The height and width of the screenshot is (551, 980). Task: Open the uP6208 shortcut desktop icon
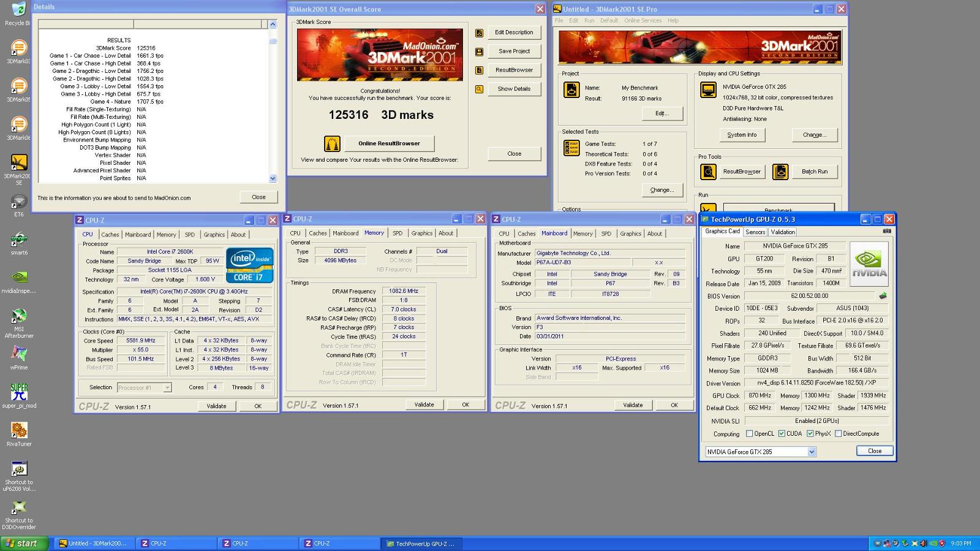(x=19, y=468)
